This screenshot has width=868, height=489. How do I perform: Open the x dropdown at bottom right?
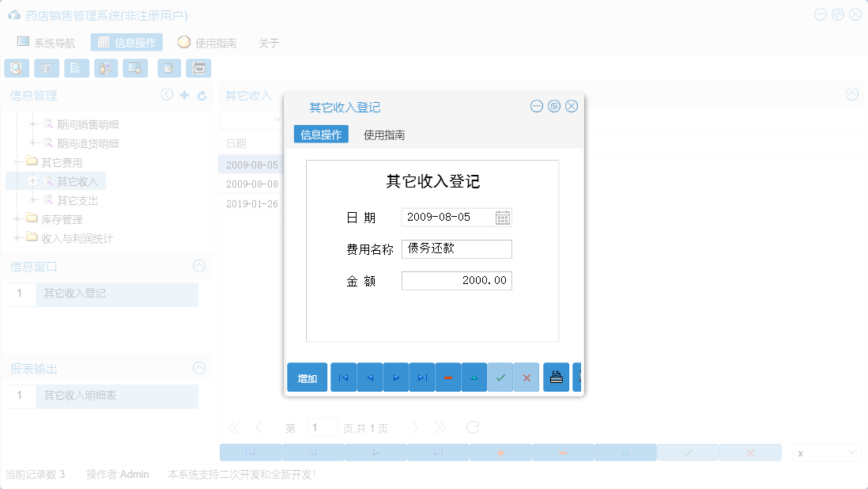[826, 452]
